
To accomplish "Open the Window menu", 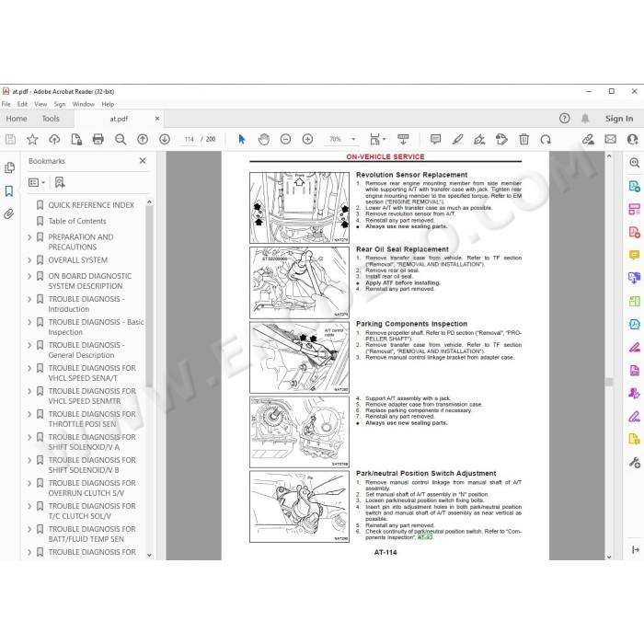I will 84,104.
